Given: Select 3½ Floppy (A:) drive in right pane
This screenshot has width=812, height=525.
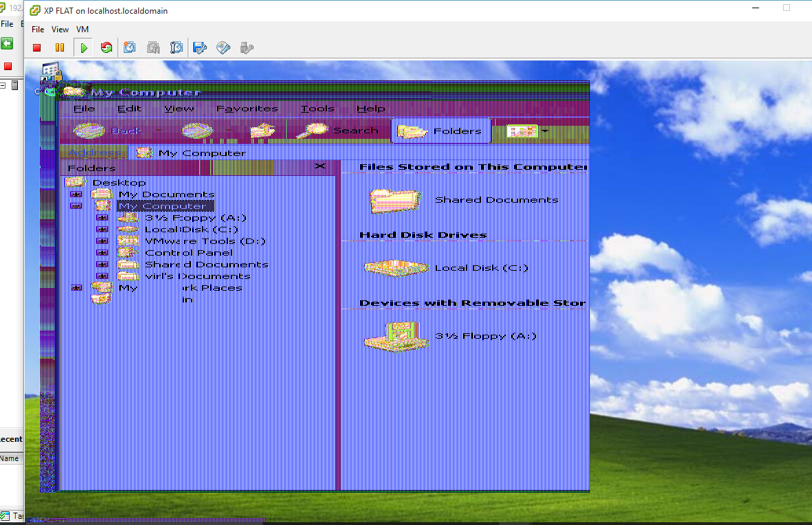Looking at the screenshot, I should [x=450, y=337].
